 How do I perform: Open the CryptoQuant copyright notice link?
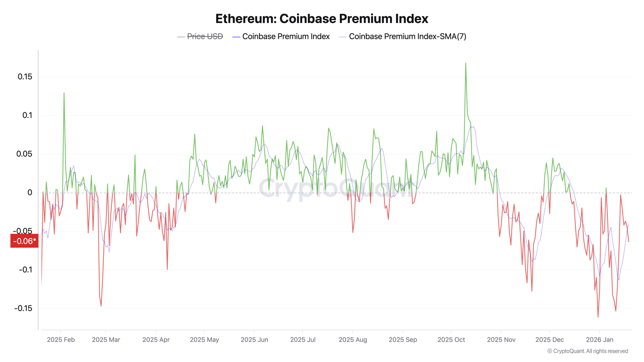pos(588,351)
